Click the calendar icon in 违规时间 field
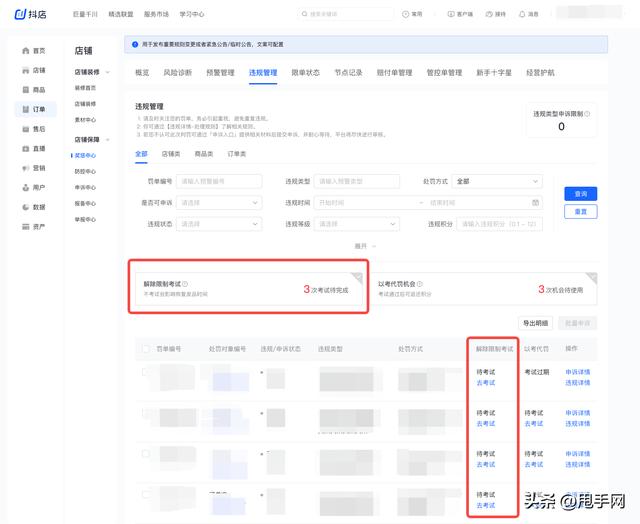This screenshot has height=524, width=640. click(535, 202)
